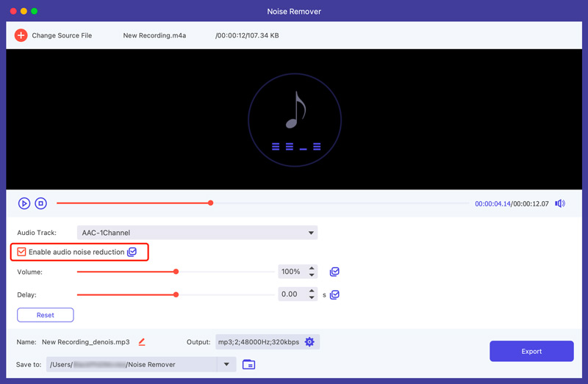
Task: Click the New Recording_denois.mp3 name text
Action: pyautogui.click(x=86, y=342)
